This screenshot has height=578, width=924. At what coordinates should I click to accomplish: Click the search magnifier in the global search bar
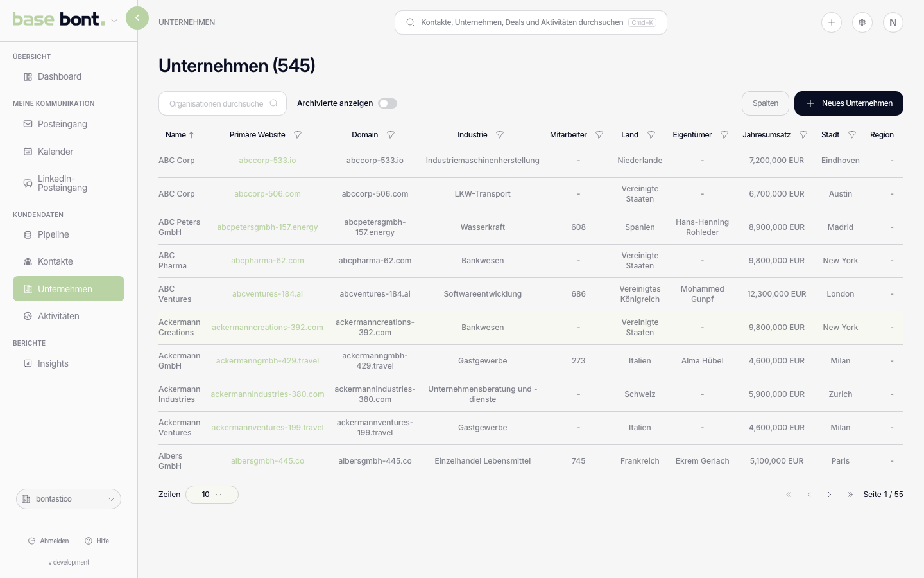(x=410, y=22)
